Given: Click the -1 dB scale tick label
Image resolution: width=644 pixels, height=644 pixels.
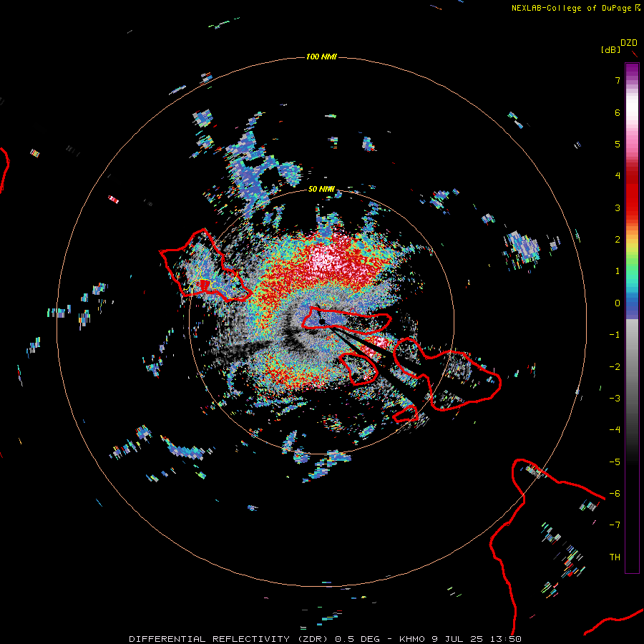Looking at the screenshot, I should pos(615,335).
